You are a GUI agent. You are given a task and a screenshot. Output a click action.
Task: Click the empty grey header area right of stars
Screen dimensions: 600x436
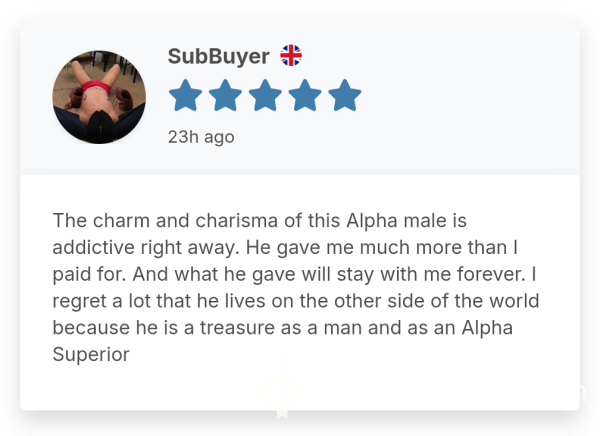point(467,96)
